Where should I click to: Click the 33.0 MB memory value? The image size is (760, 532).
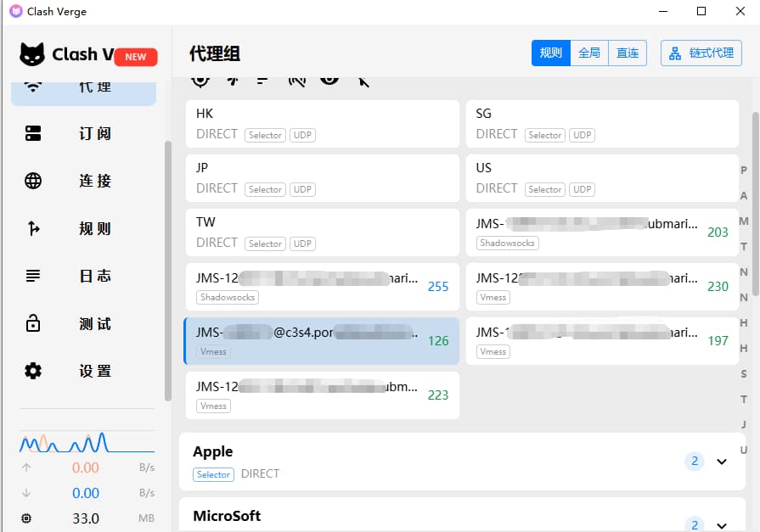[x=86, y=518]
